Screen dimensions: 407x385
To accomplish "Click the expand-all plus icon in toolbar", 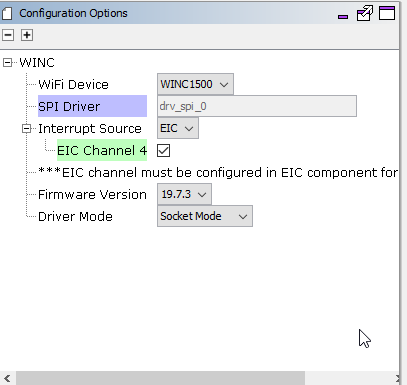I will point(27,35).
